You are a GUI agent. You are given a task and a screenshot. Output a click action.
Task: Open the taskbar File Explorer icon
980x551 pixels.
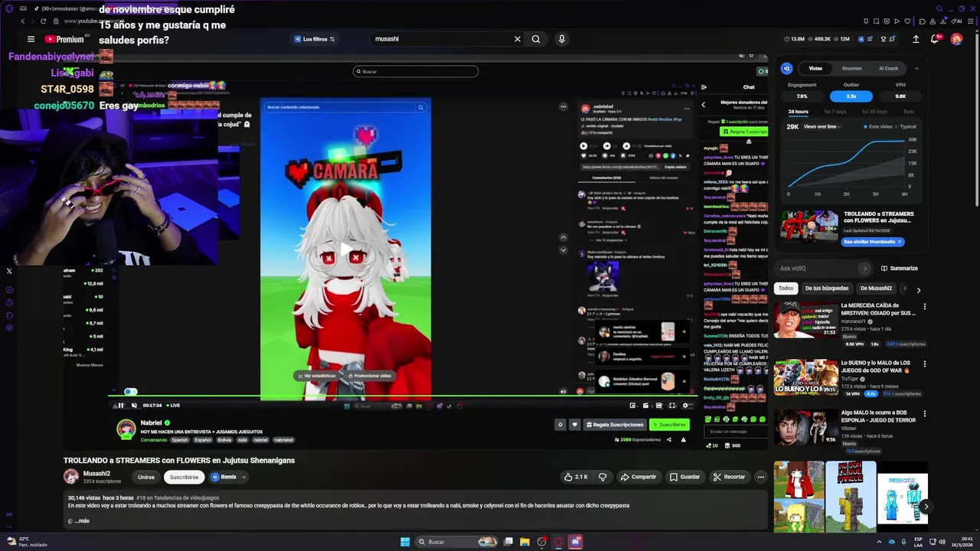coord(524,542)
